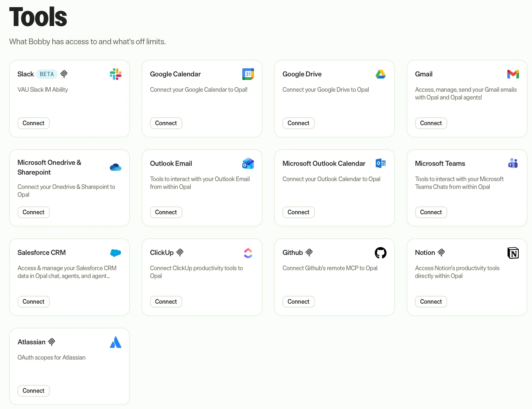This screenshot has width=532, height=409.
Task: Connect Salesforce CRM
Action: 33,302
